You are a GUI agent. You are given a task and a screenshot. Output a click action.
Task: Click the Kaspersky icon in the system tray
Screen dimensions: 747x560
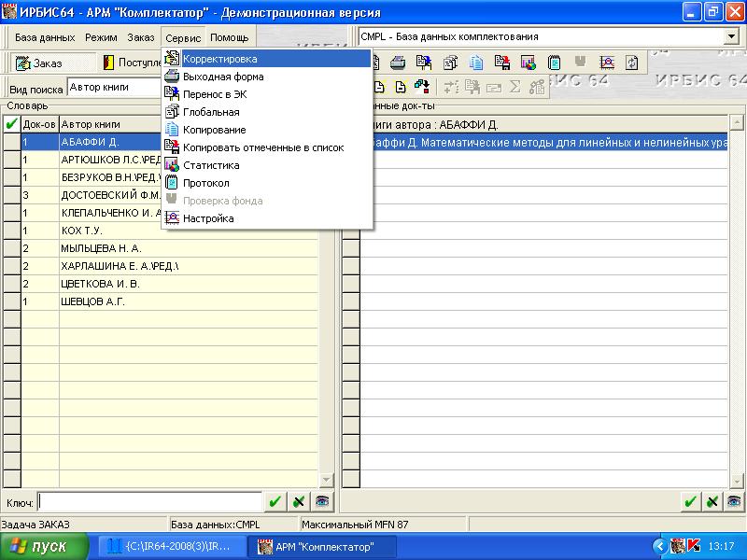coord(694,546)
